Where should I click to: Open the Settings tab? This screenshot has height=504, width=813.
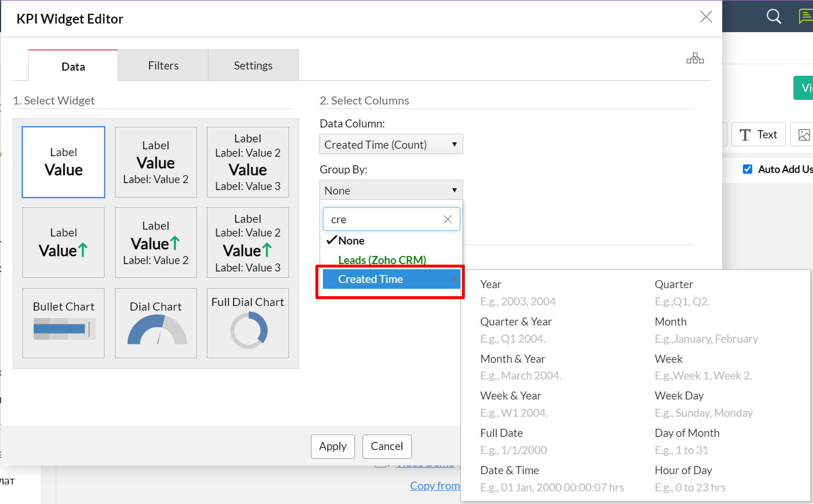[253, 66]
